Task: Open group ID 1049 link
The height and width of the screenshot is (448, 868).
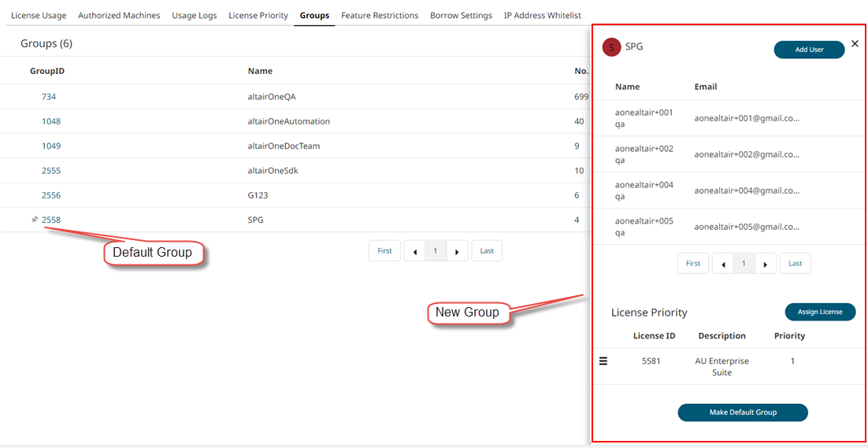Action: (x=51, y=146)
